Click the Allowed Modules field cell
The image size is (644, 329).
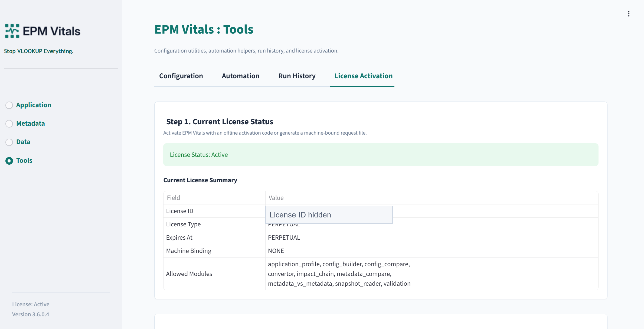214,274
